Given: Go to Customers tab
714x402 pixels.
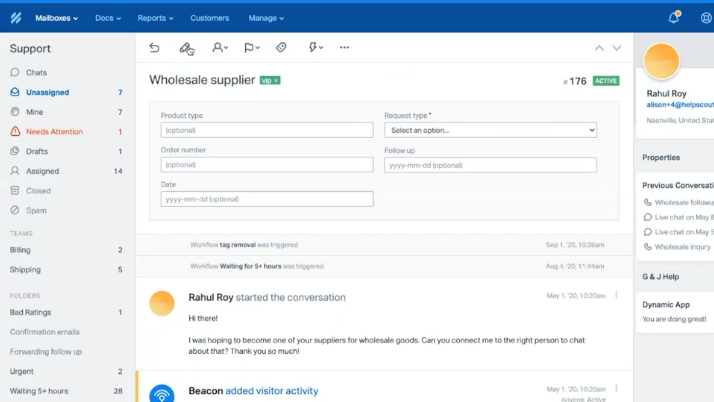Looking at the screenshot, I should click(x=209, y=18).
